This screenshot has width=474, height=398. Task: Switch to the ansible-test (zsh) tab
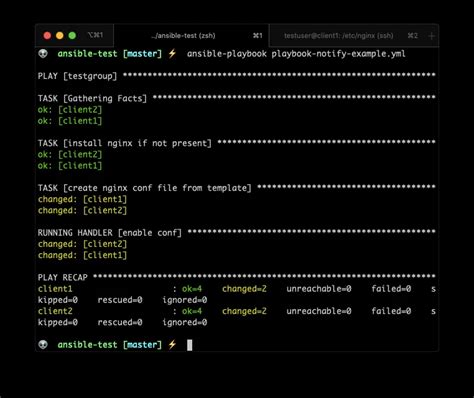tap(191, 35)
